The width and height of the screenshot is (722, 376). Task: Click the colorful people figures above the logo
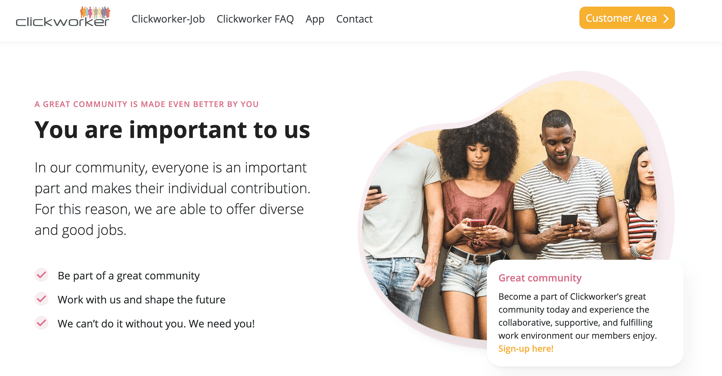[x=95, y=12]
